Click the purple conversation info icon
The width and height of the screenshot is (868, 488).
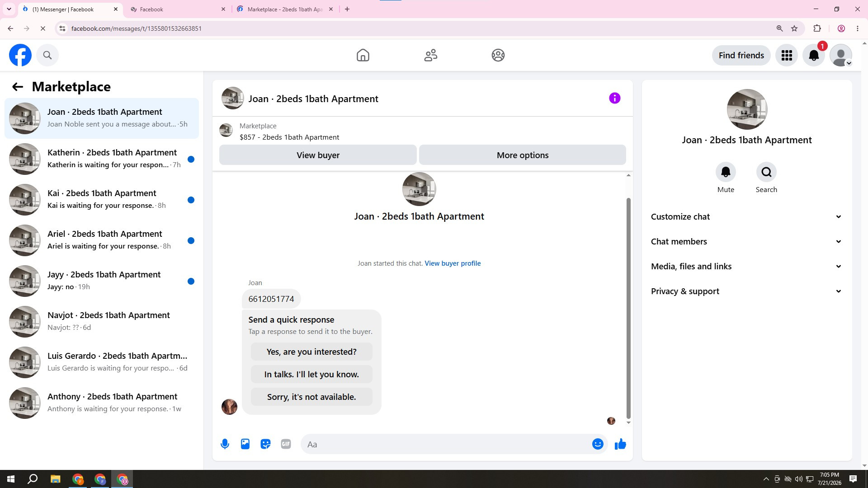[614, 98]
